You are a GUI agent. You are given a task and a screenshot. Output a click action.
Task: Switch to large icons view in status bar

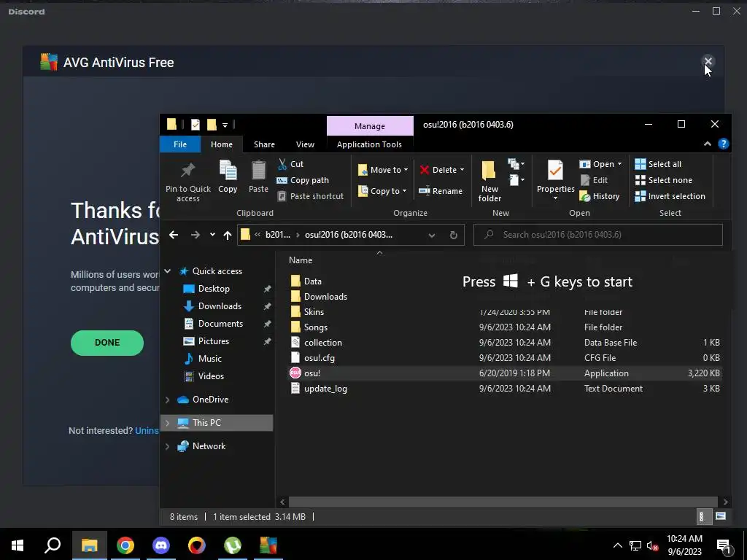[x=721, y=516]
